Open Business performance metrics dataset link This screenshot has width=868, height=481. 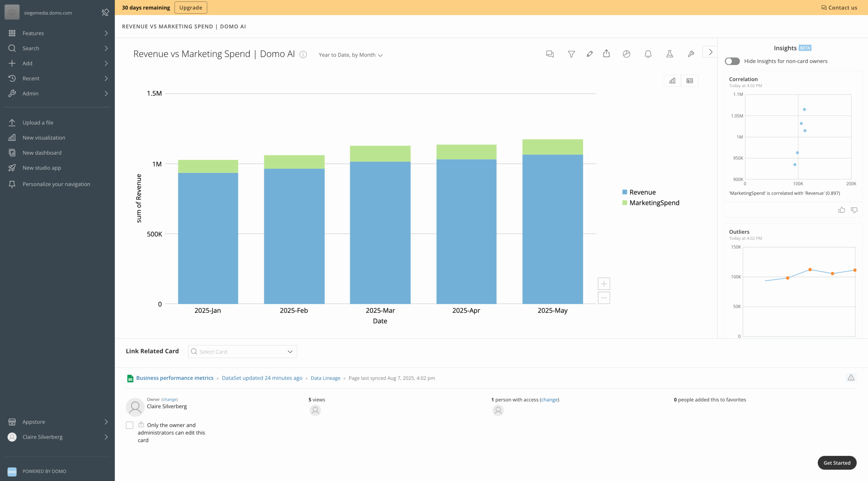tap(175, 378)
